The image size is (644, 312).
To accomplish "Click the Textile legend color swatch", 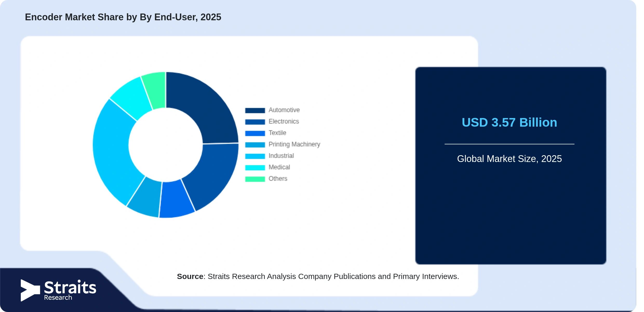I will tap(255, 133).
